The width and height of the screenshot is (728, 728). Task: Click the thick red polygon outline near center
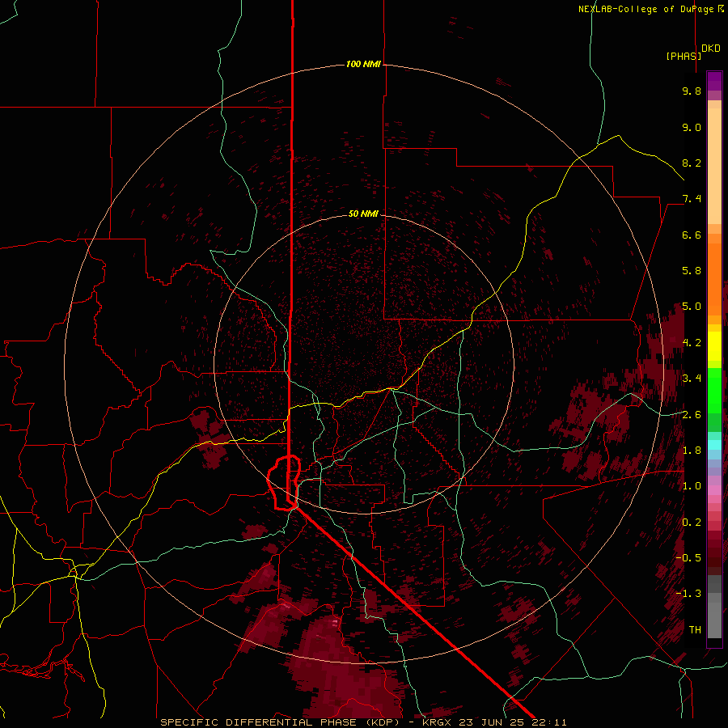pyautogui.click(x=284, y=483)
